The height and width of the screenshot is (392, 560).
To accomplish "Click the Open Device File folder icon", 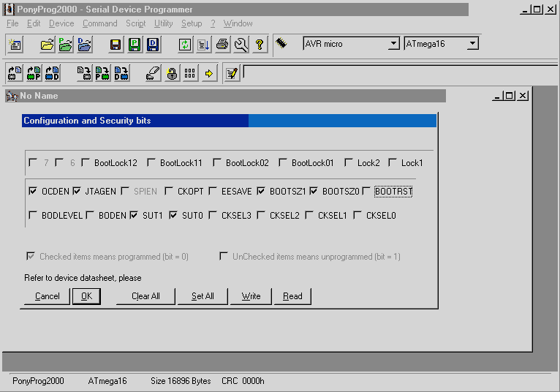I will tap(48, 45).
